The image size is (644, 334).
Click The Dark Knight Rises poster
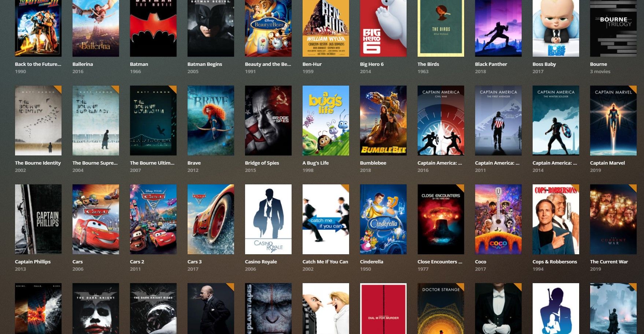[153, 308]
